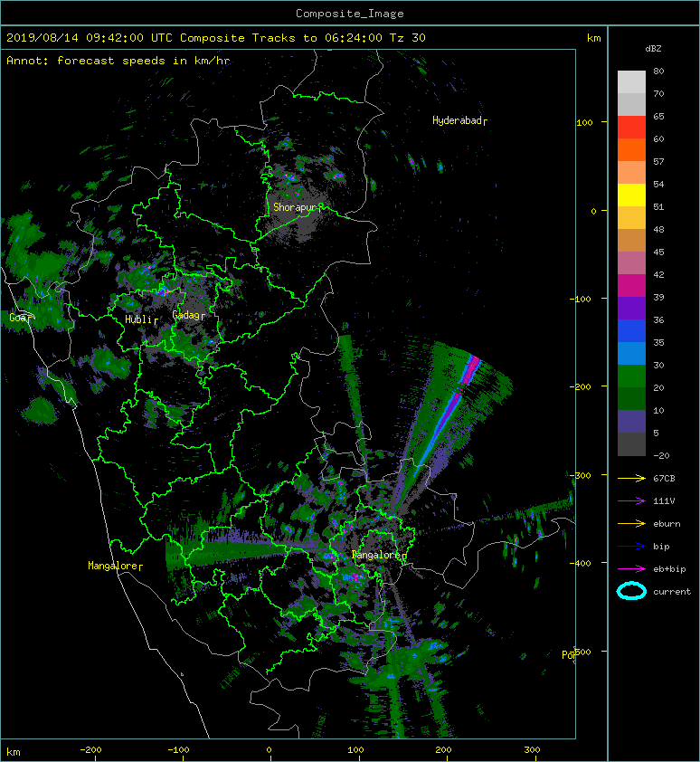Select the magenta swatch below 42 dBZ
The height and width of the screenshot is (762, 700).
tap(631, 286)
